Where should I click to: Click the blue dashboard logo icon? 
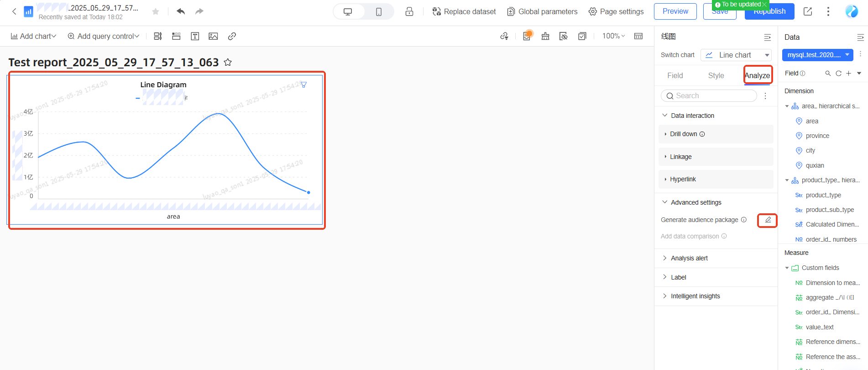click(x=28, y=12)
